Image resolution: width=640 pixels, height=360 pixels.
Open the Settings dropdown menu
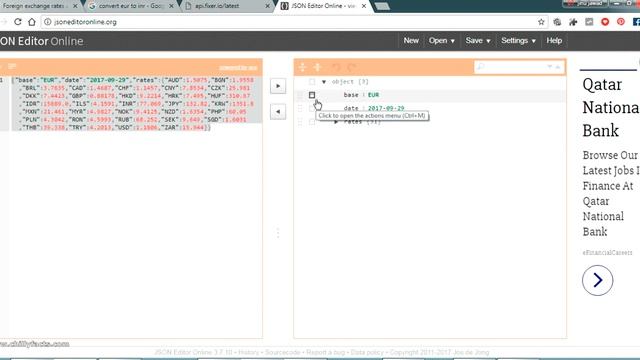point(518,41)
